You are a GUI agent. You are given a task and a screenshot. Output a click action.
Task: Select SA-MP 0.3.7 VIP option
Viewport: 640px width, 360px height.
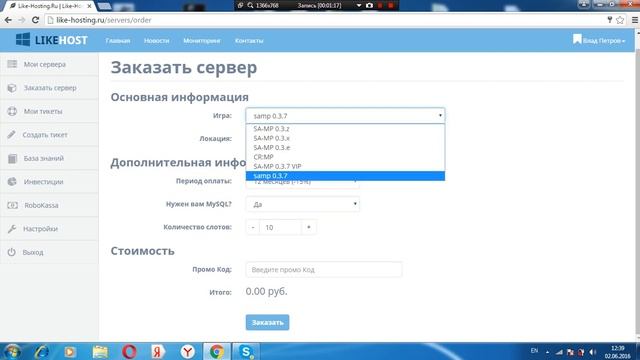pos(345,166)
